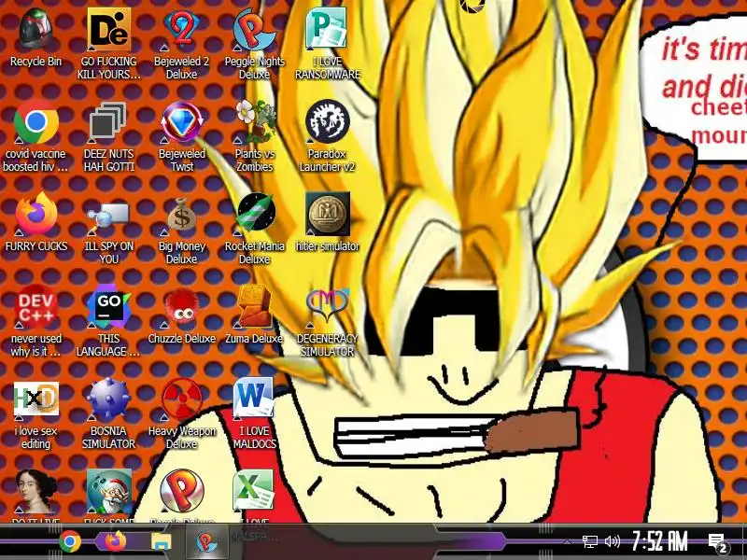Image resolution: width=747 pixels, height=560 pixels.
Task: Launch the Adobe Dimension (De) desktop shortcut
Action: 109,30
